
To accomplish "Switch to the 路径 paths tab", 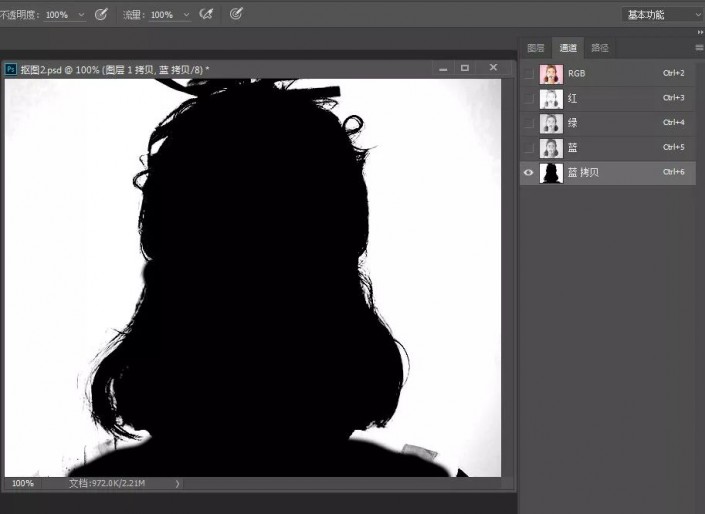I will [600, 47].
